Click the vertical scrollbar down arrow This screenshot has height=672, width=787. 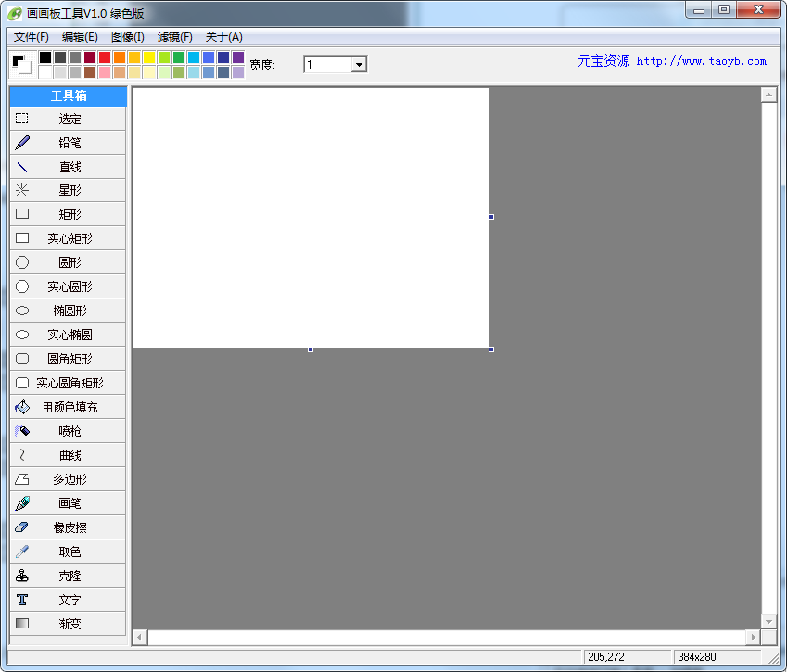pyautogui.click(x=768, y=621)
